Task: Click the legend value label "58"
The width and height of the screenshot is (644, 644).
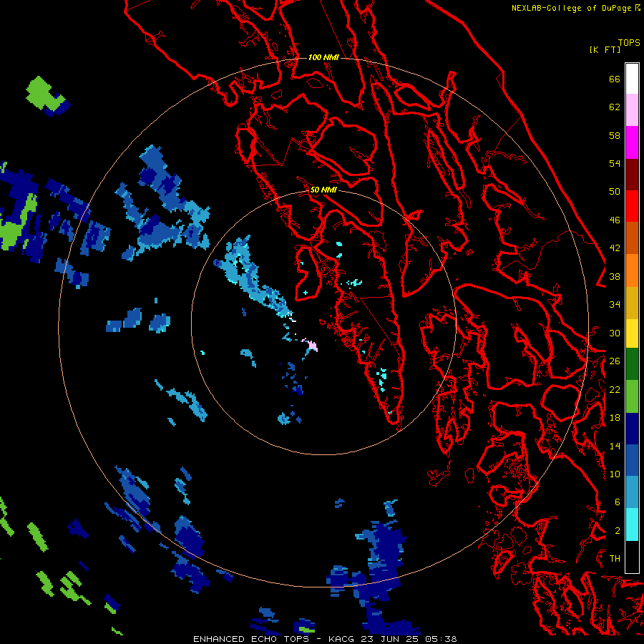Action: [615, 135]
